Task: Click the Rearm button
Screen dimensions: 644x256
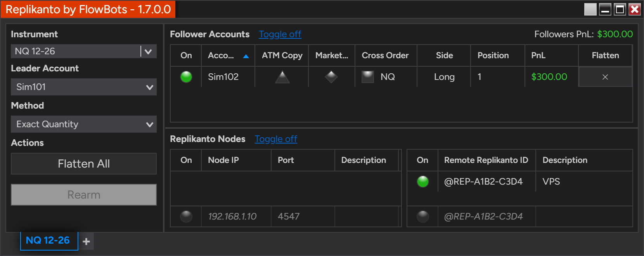Action: [84, 195]
